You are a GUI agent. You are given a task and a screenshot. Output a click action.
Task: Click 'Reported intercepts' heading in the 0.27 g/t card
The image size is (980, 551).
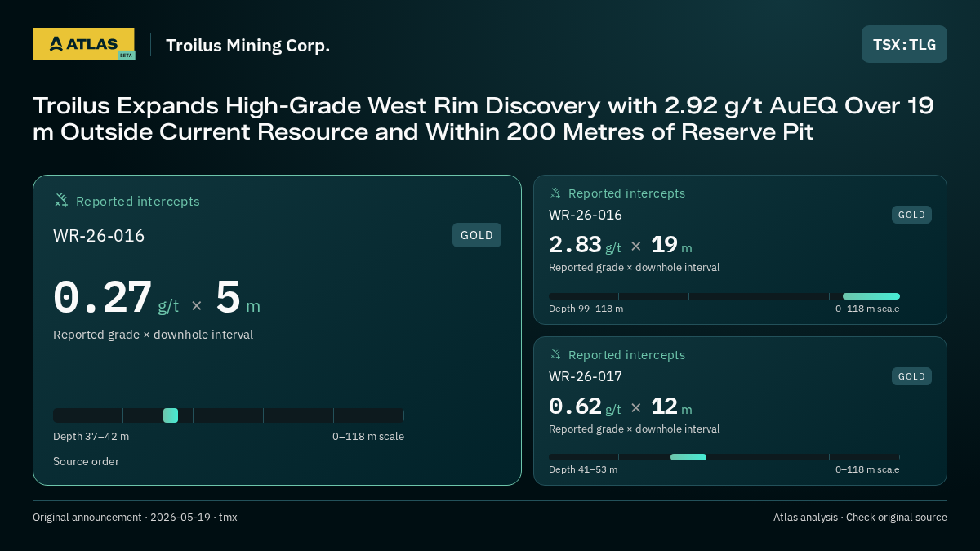pyautogui.click(x=138, y=201)
